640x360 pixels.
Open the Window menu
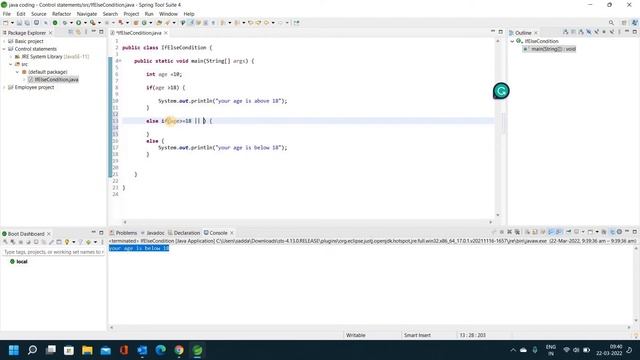pyautogui.click(x=168, y=14)
